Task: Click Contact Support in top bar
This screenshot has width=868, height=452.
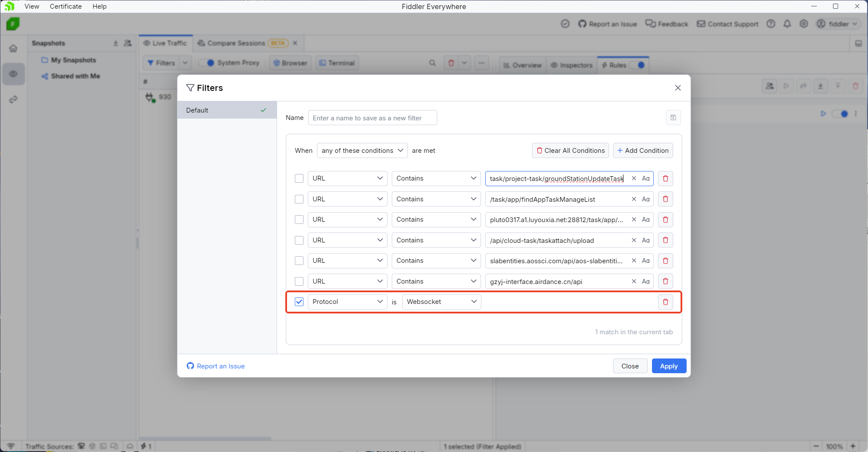Action: tap(727, 24)
